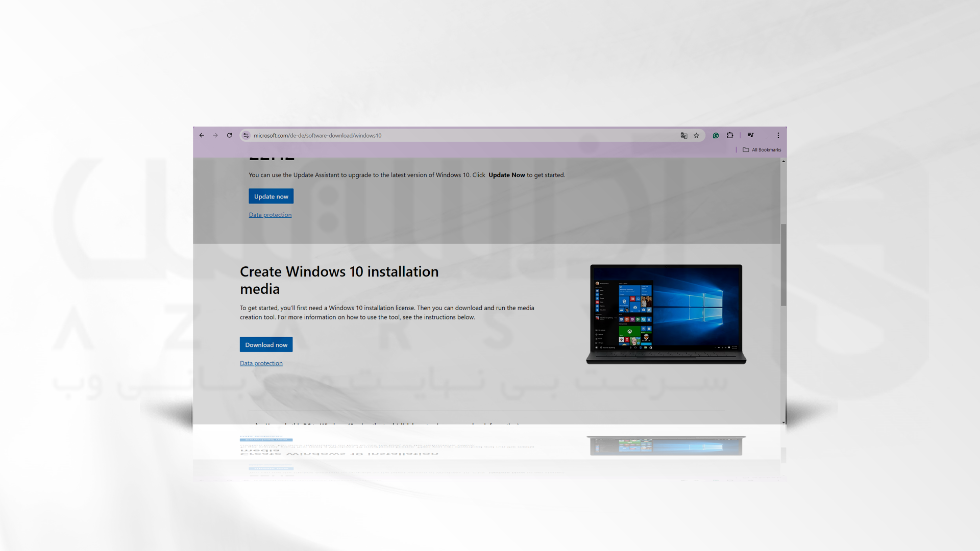Click the scrollbar down arrow

tap(783, 422)
